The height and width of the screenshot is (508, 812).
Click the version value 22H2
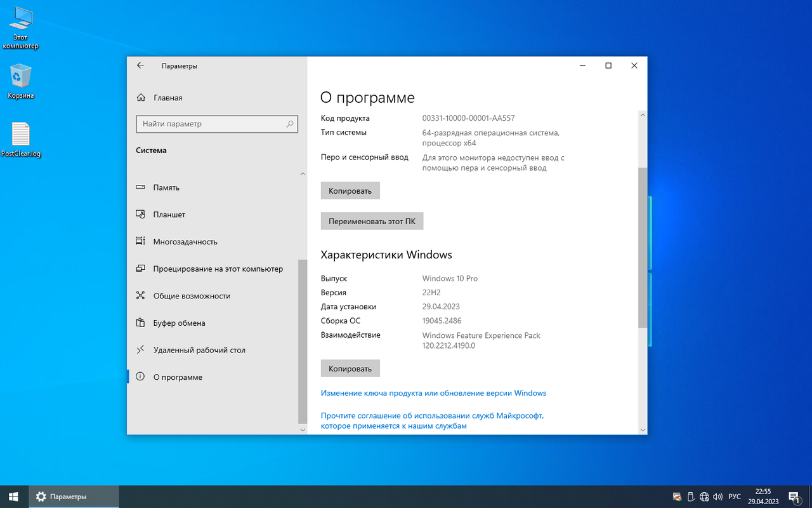431,293
